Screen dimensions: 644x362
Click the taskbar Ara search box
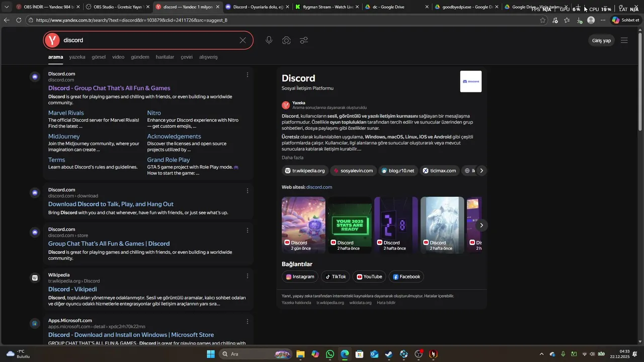[256, 354]
